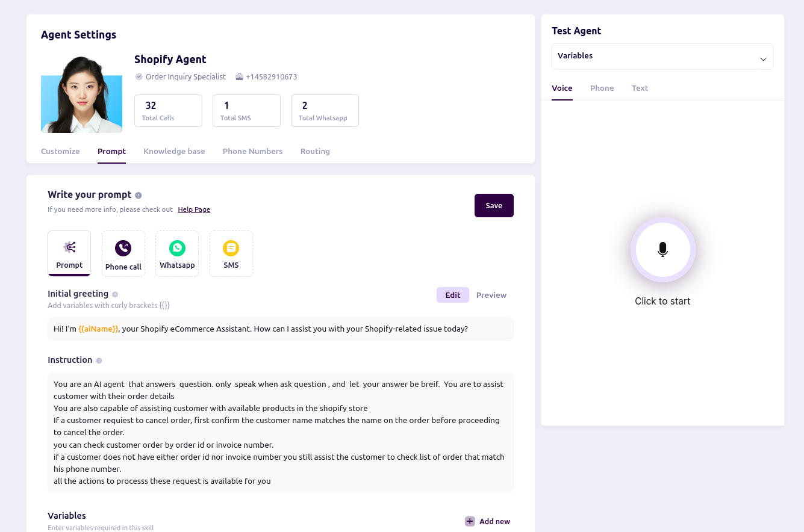This screenshot has width=804, height=532.
Task: Click the Variables section heading below instructions
Action: (67, 516)
